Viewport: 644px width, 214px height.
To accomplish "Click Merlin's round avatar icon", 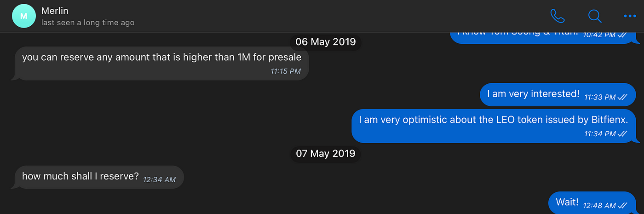I will [x=24, y=16].
